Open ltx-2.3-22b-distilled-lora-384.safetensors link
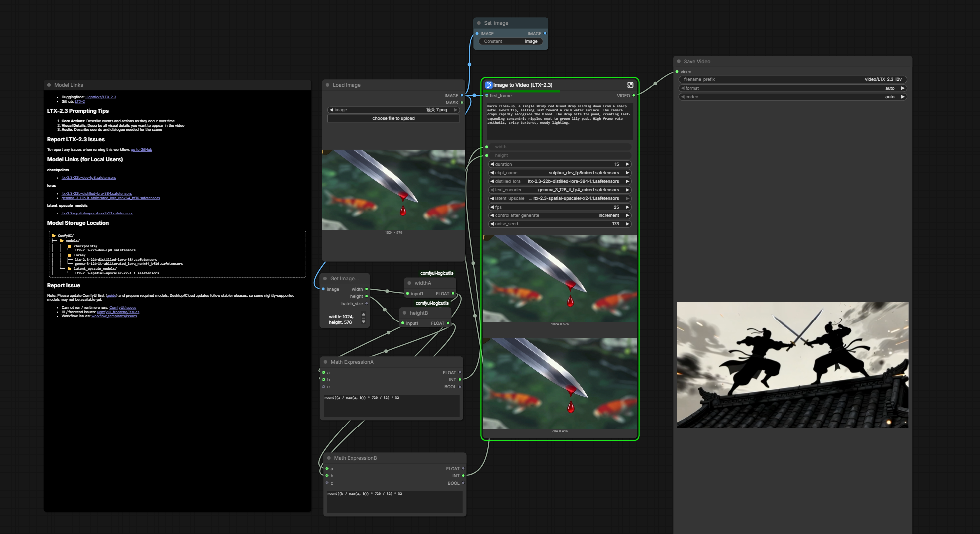Image resolution: width=980 pixels, height=534 pixels. pyautogui.click(x=97, y=193)
